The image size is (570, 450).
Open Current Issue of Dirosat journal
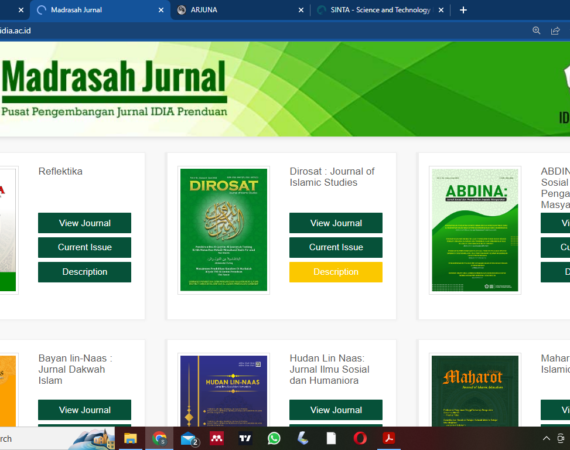(336, 247)
